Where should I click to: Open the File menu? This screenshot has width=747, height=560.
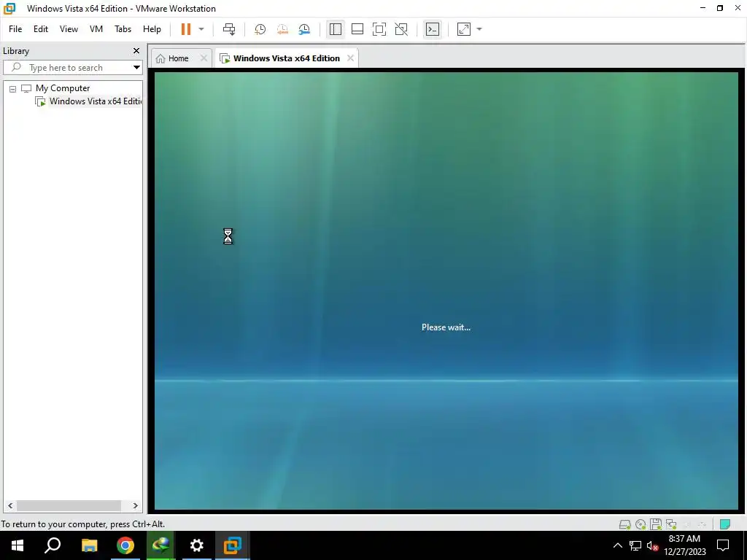pos(15,29)
